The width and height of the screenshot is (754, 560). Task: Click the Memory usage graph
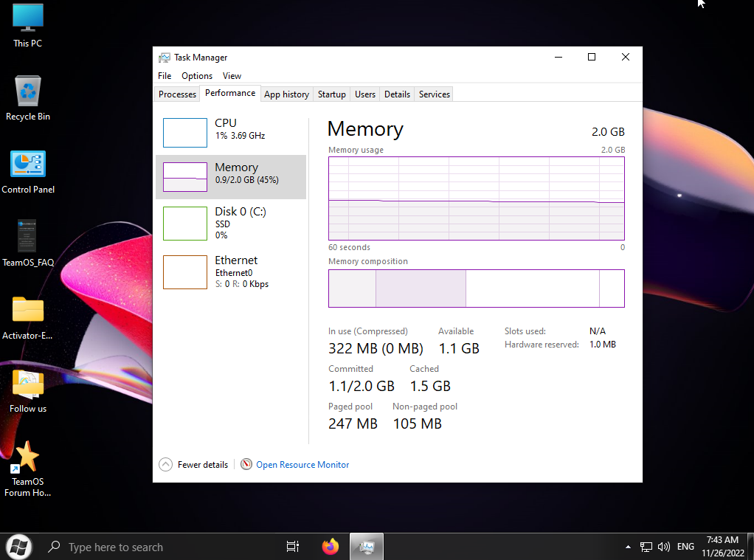coord(476,198)
